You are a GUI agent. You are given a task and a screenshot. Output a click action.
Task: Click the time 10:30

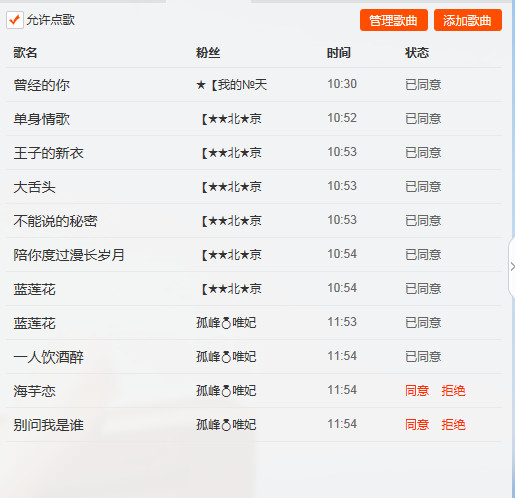pyautogui.click(x=342, y=84)
